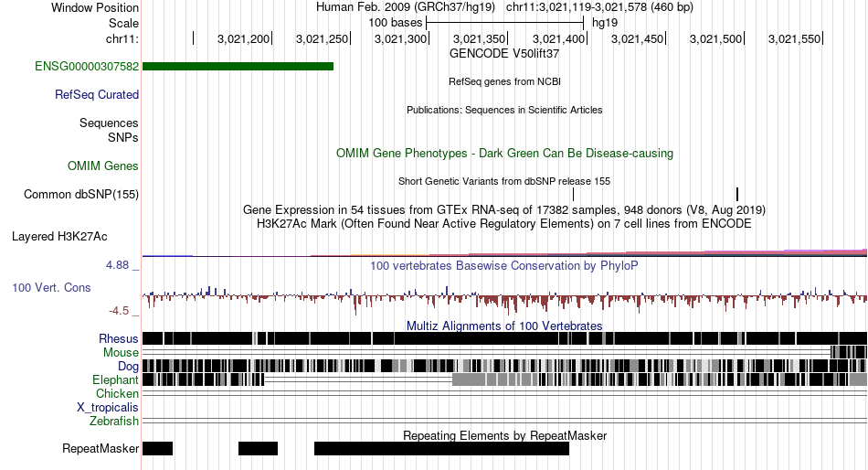Click Short Genetic Variants from dbSNP title

[504, 181]
